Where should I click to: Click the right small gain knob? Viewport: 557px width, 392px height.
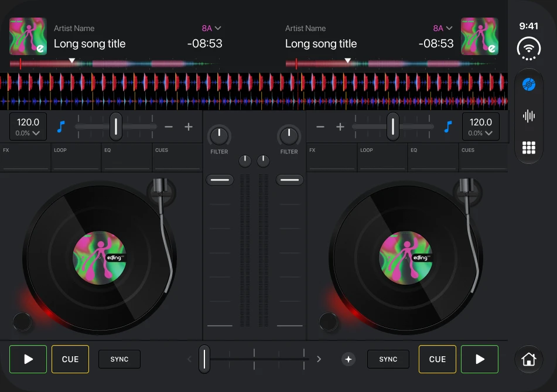[x=263, y=161]
